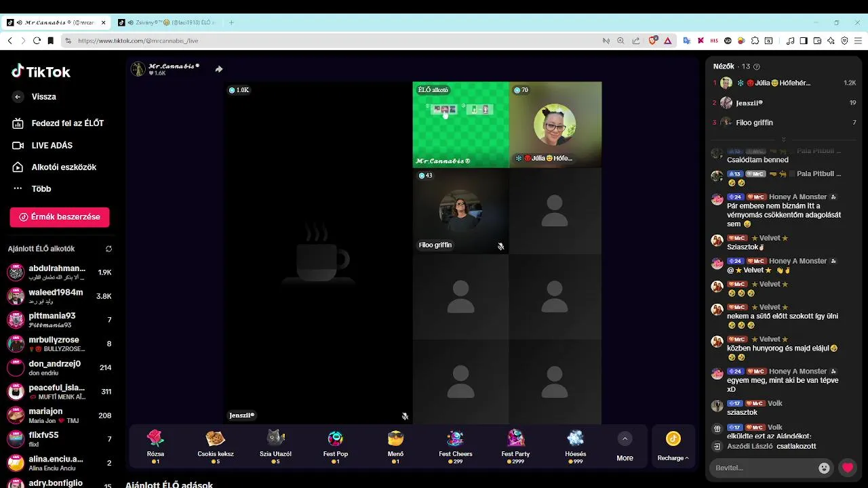Open Filoo griffin viewer ranking entry
868x488 pixels.
click(x=784, y=123)
